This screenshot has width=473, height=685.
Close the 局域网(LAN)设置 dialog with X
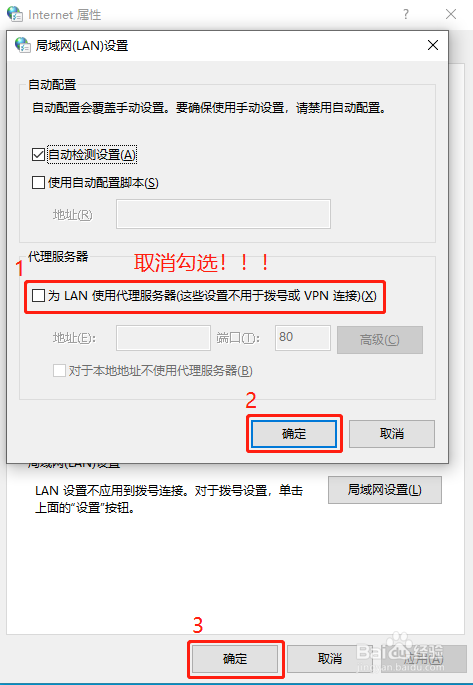pos(433,45)
